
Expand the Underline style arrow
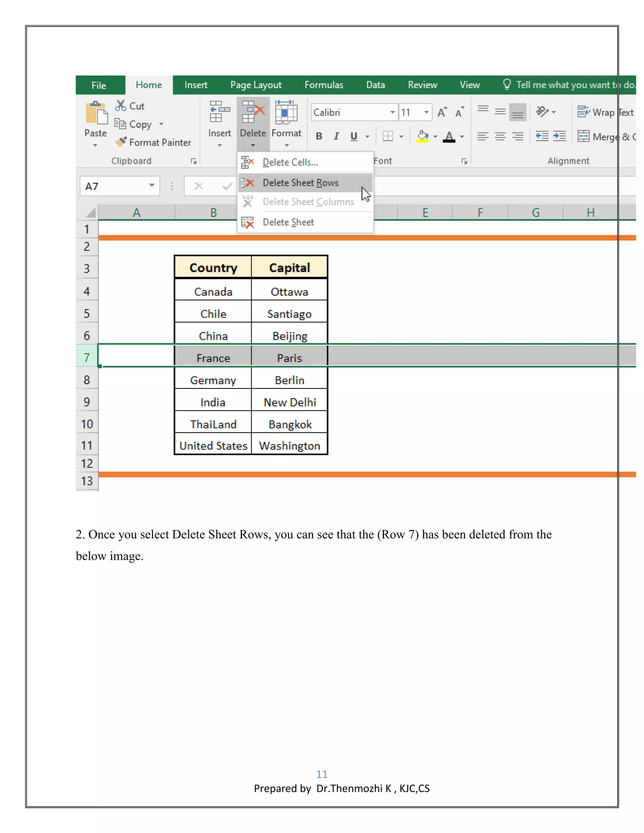click(x=367, y=136)
